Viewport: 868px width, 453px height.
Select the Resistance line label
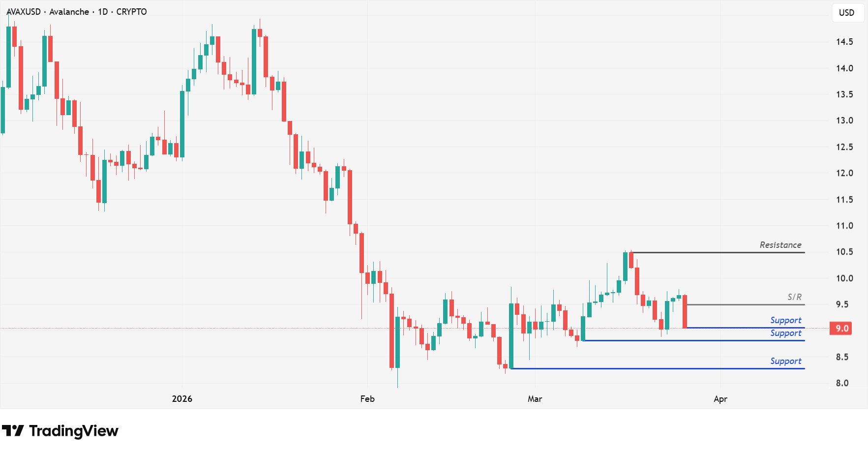coord(780,245)
